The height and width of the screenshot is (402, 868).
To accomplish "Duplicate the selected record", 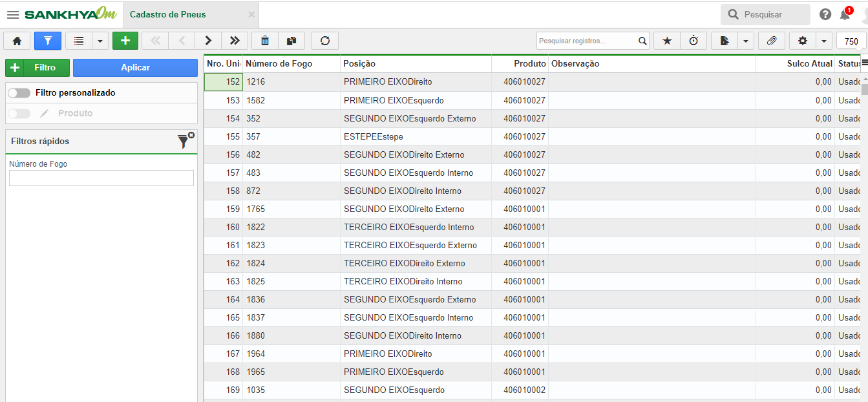I will pyautogui.click(x=291, y=41).
